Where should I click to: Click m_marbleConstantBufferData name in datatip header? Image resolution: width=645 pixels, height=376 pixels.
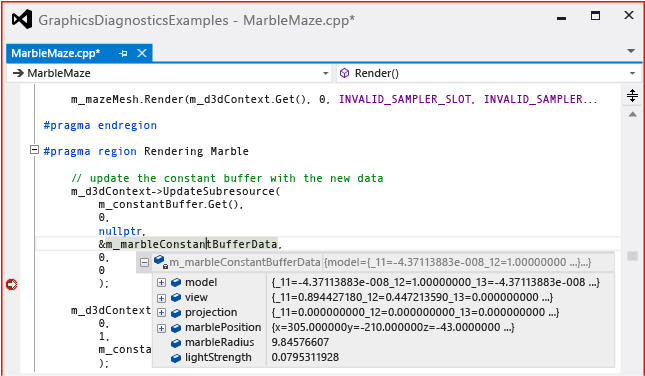click(245, 262)
